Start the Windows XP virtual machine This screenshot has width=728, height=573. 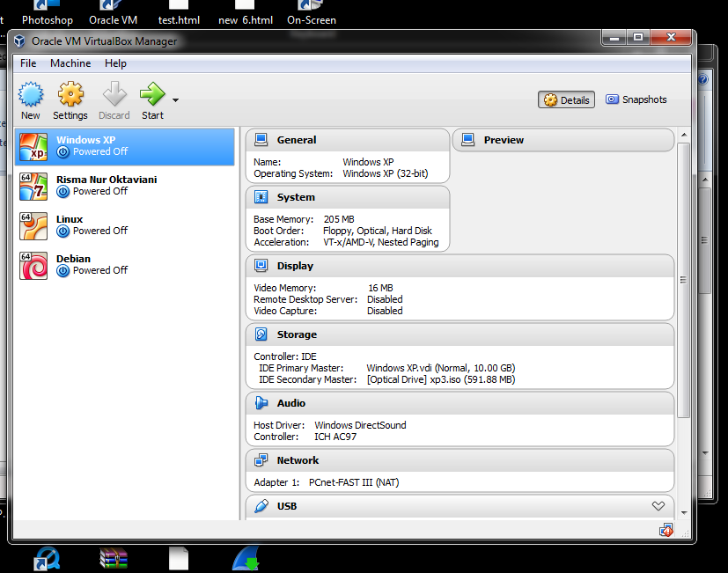(x=151, y=99)
